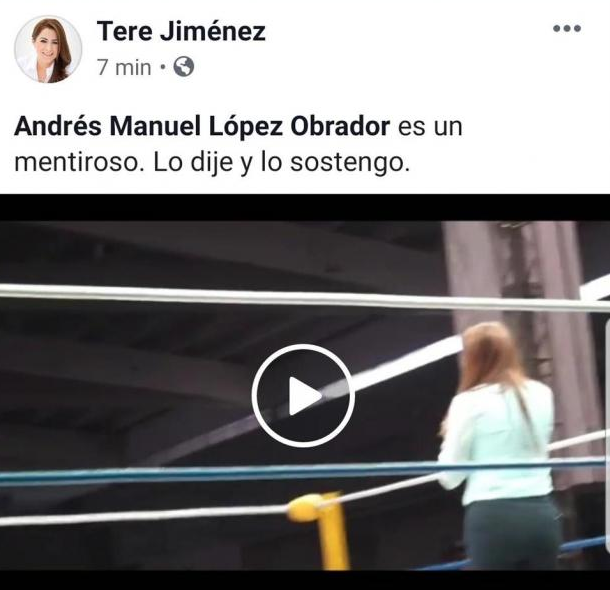The height and width of the screenshot is (590, 610).
Task: Click the globe public privacy icon
Action: point(184,67)
